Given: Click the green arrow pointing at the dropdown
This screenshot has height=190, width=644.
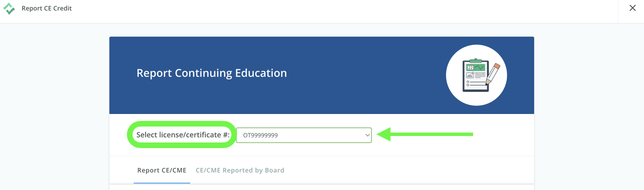Looking at the screenshot, I should tap(425, 134).
